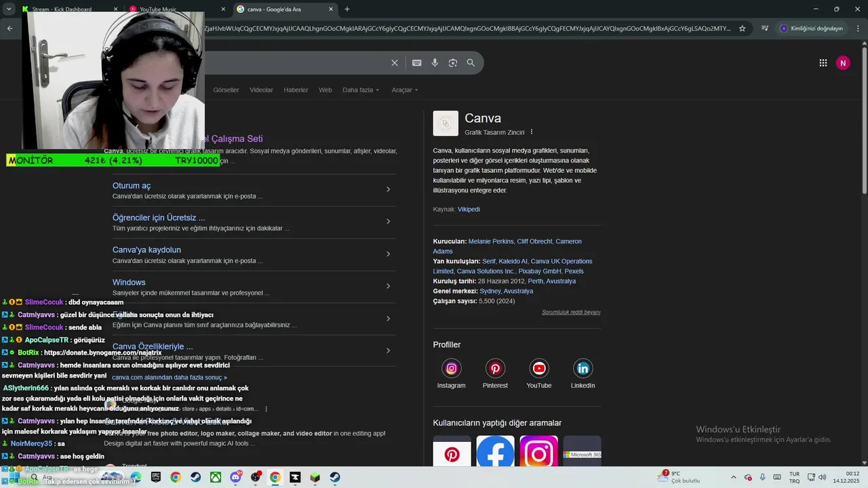Click the magnifier search icon in search box
This screenshot has width=868, height=488.
pyautogui.click(x=471, y=63)
